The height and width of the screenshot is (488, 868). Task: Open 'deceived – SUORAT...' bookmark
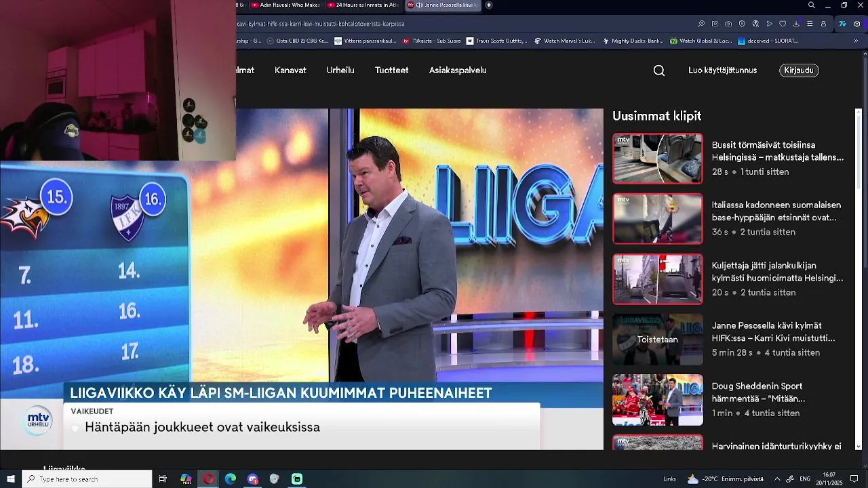click(768, 41)
